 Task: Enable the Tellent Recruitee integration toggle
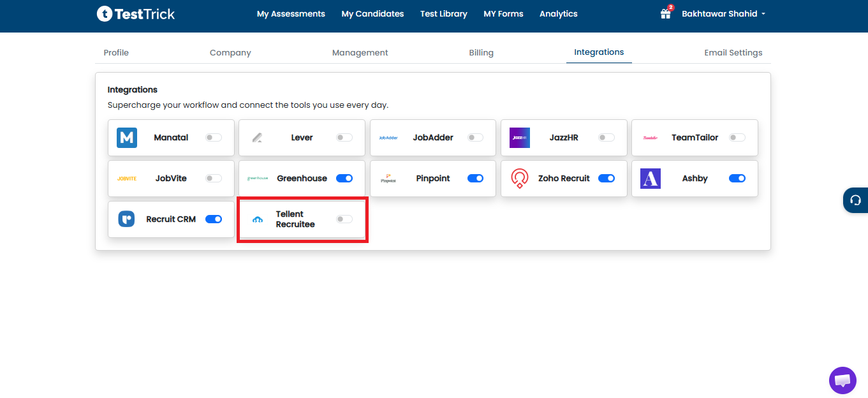tap(344, 219)
